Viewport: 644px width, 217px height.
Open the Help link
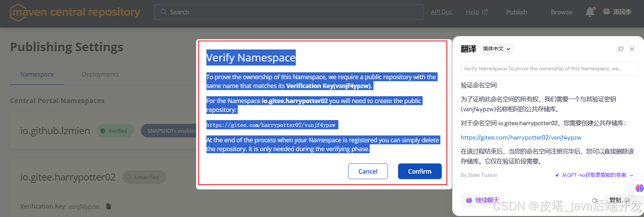[472, 12]
